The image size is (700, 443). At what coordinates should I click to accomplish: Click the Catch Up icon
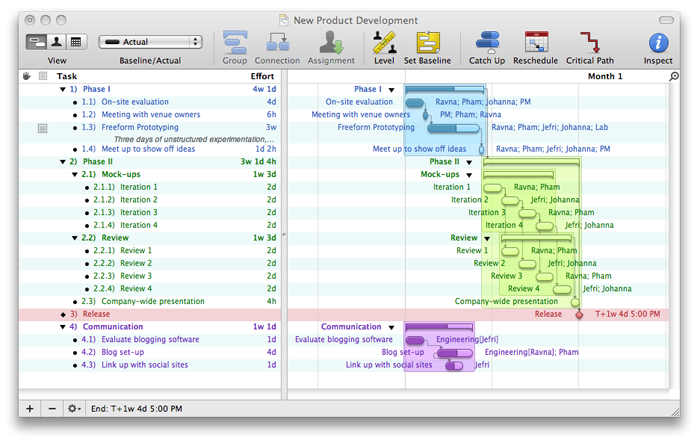(x=487, y=43)
